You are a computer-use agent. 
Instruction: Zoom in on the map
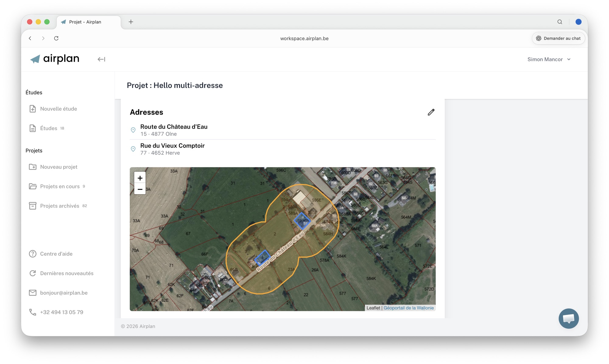pyautogui.click(x=140, y=178)
